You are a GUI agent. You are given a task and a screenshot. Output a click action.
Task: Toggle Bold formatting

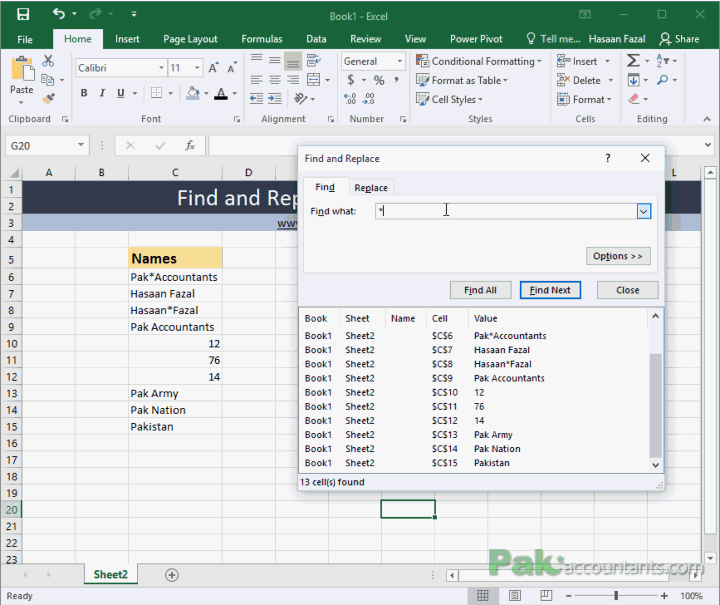(84, 93)
